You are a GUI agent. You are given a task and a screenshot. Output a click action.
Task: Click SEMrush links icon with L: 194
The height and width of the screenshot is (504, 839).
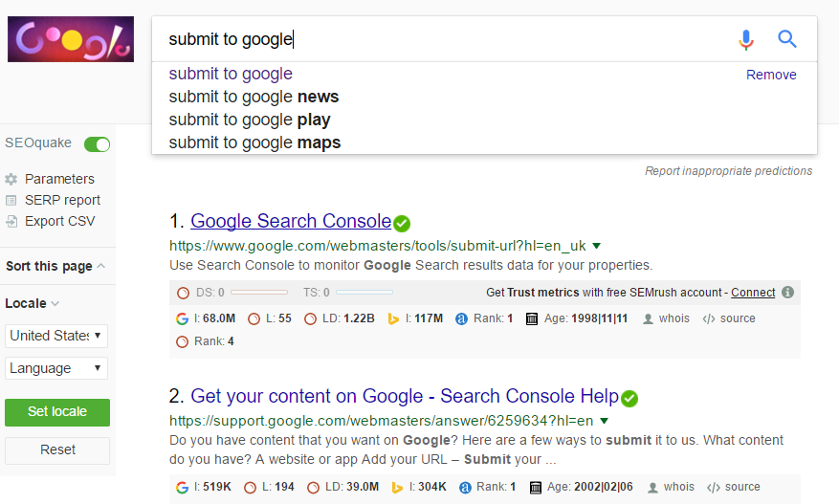[x=250, y=488]
